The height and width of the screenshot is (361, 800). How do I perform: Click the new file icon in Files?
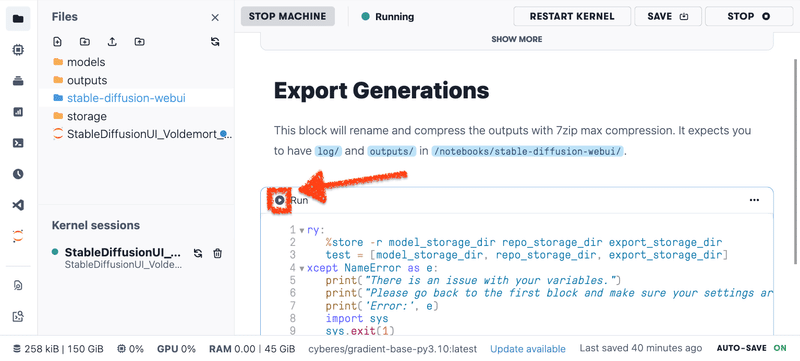point(58,42)
